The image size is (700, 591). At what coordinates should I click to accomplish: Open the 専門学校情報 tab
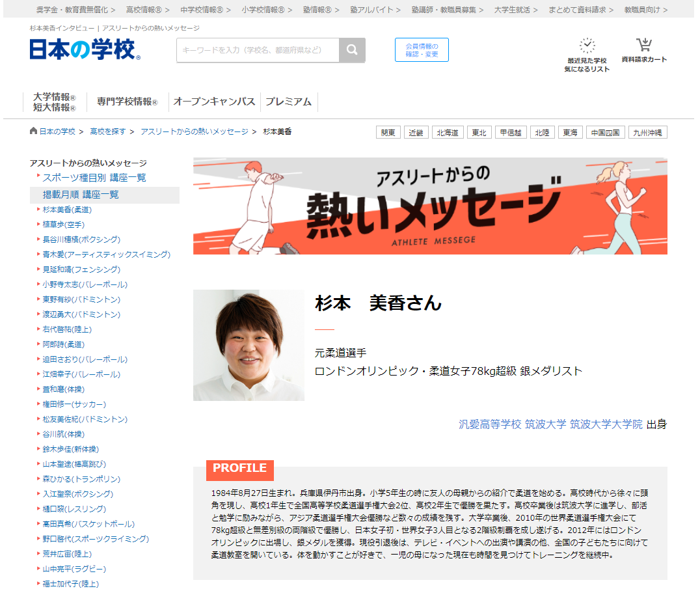pyautogui.click(x=128, y=102)
